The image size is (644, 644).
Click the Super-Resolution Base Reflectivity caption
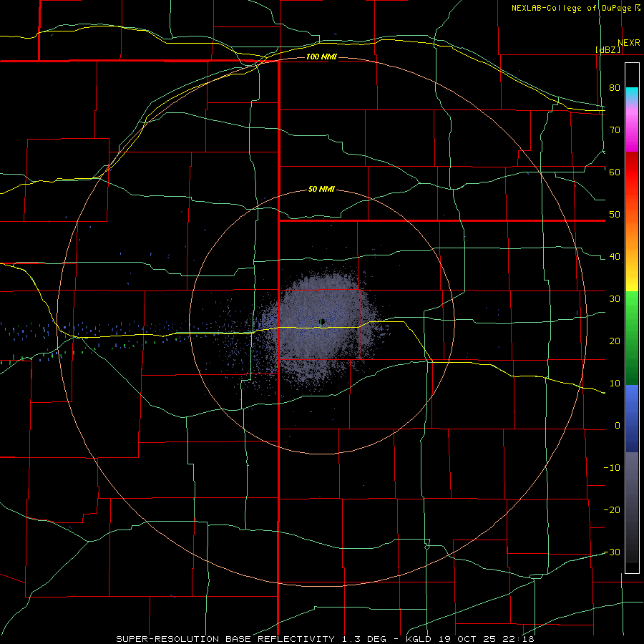coord(325,639)
